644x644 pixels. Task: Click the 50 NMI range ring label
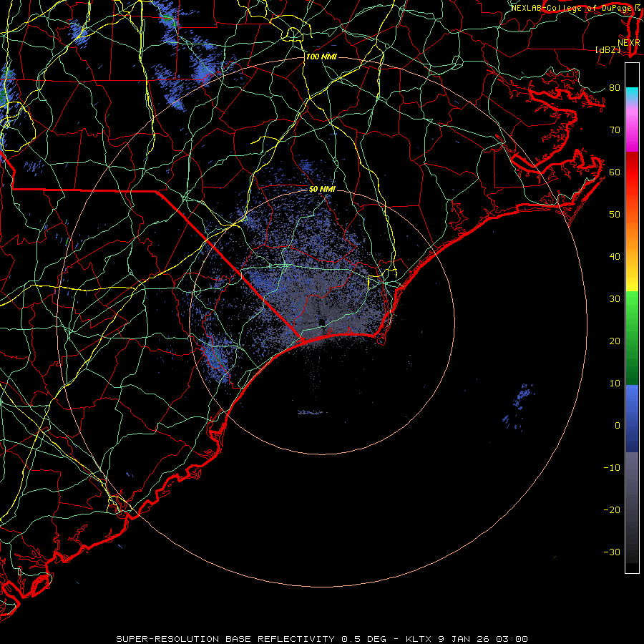click(322, 189)
